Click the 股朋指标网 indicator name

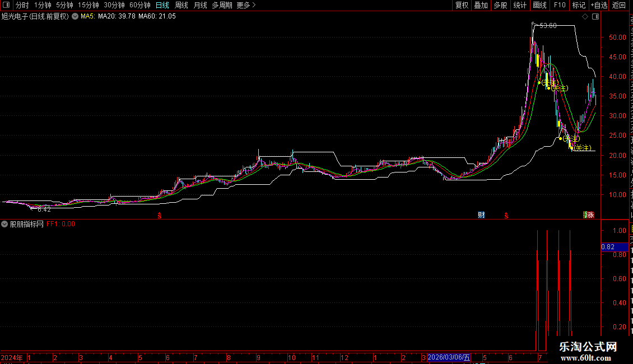pyautogui.click(x=27, y=224)
